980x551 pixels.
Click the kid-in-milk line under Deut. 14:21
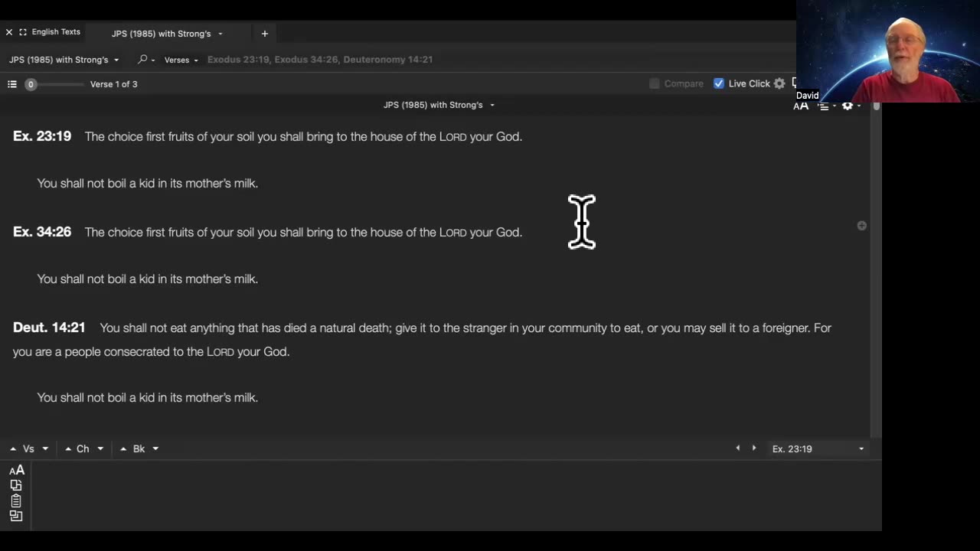pyautogui.click(x=148, y=398)
